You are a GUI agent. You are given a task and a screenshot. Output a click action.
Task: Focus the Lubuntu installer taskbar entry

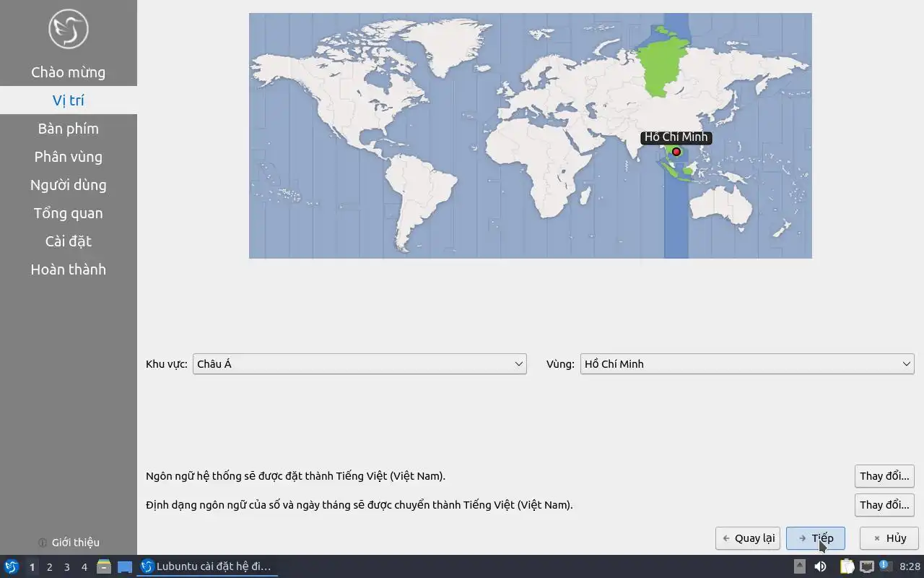pyautogui.click(x=207, y=566)
